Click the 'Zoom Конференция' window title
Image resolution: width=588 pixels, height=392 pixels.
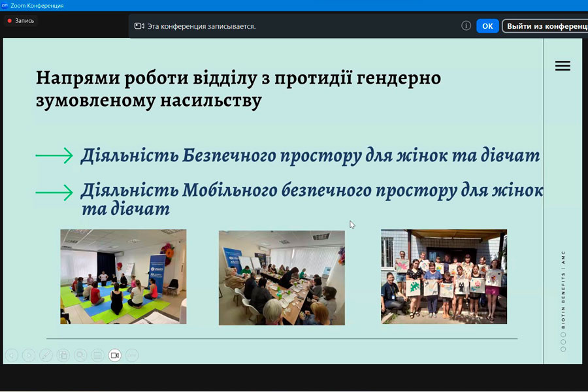tap(37, 6)
